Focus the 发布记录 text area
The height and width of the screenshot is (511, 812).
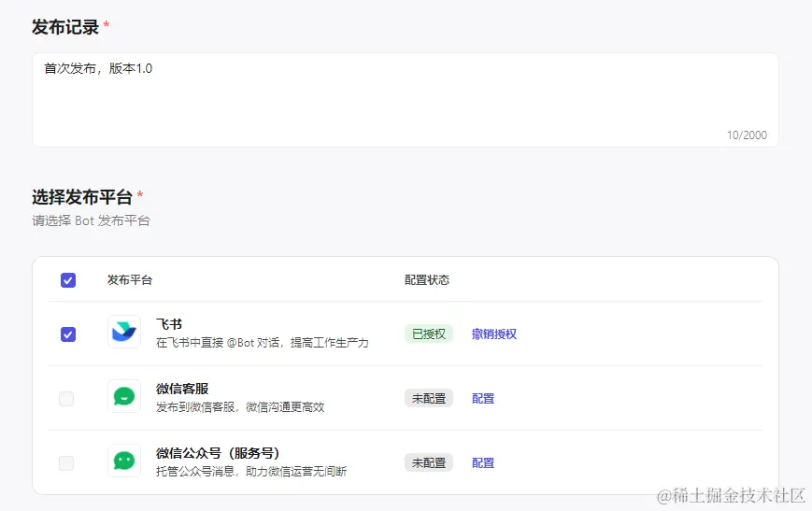coord(406,100)
